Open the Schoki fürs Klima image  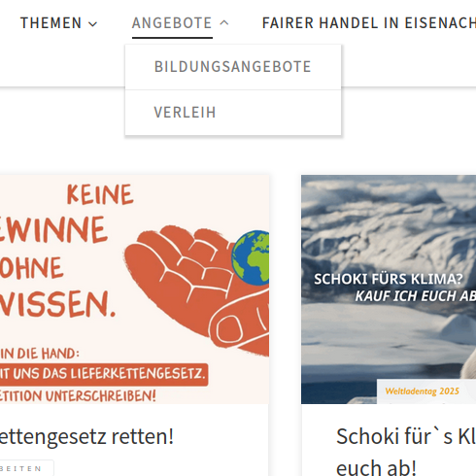click(x=389, y=289)
